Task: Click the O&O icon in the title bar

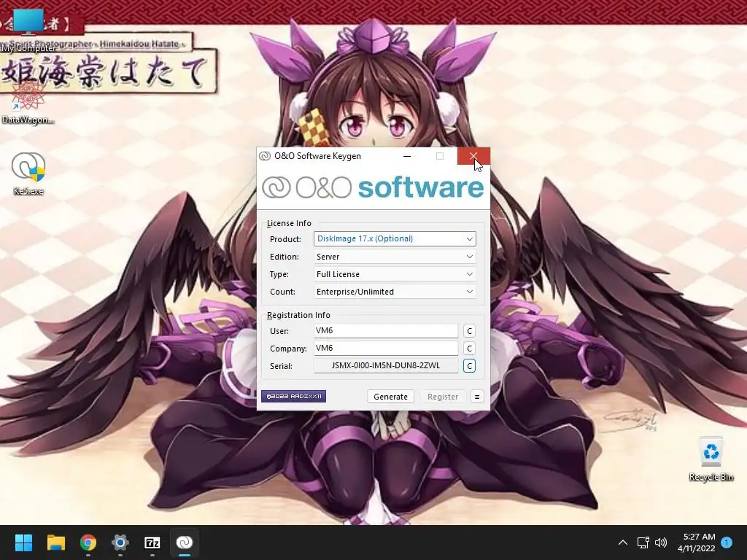Action: pyautogui.click(x=264, y=156)
